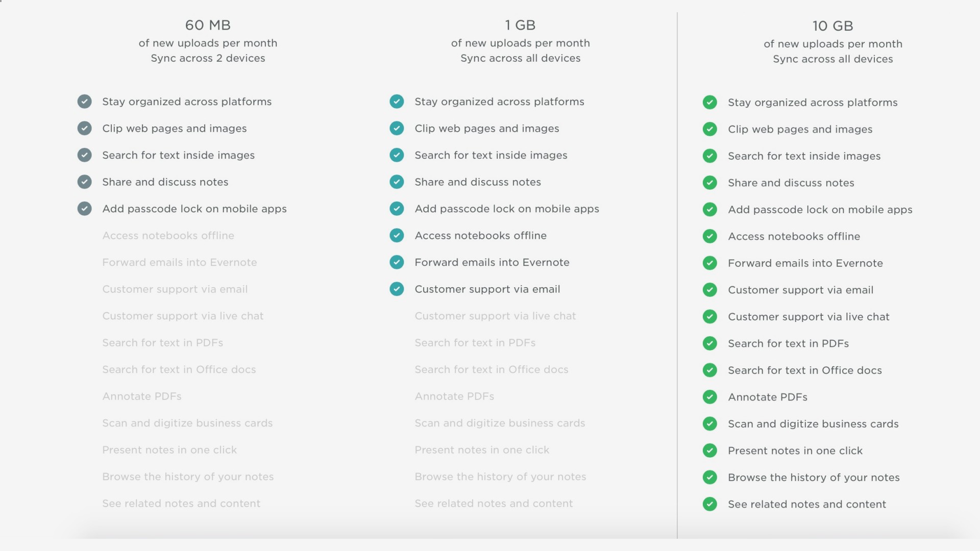980x551 pixels.
Task: Click teal-checked 'Search for text inside images' label
Action: pos(491,155)
